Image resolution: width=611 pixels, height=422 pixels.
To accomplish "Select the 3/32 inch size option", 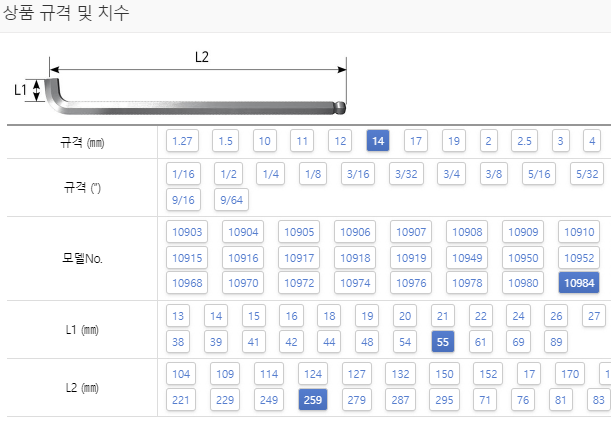I will coord(406,174).
